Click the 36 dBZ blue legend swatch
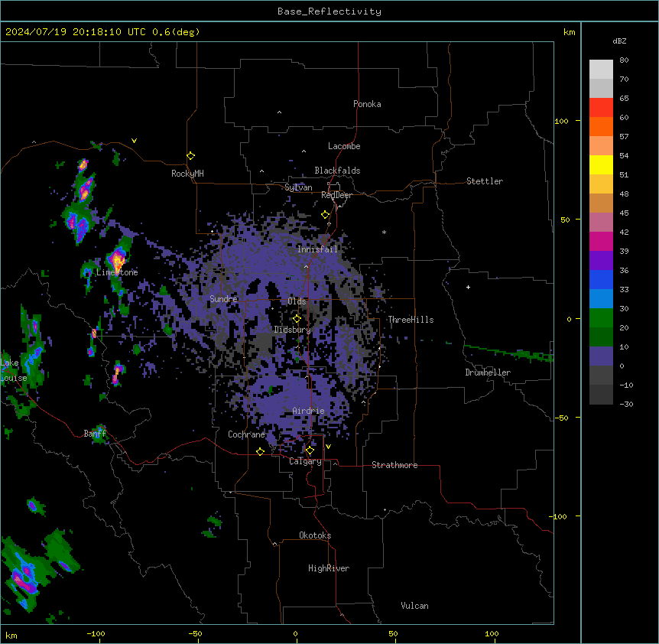659x644 pixels. pyautogui.click(x=601, y=279)
